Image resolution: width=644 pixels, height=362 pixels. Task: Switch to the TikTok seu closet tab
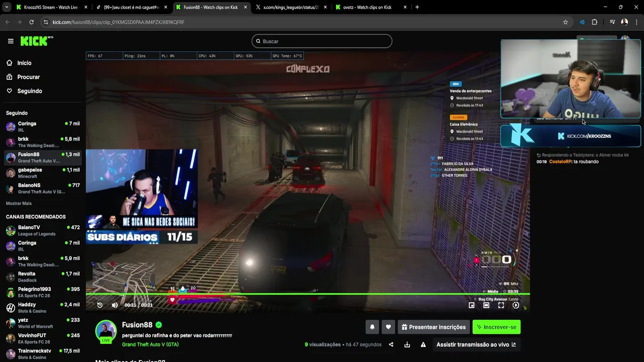(132, 7)
